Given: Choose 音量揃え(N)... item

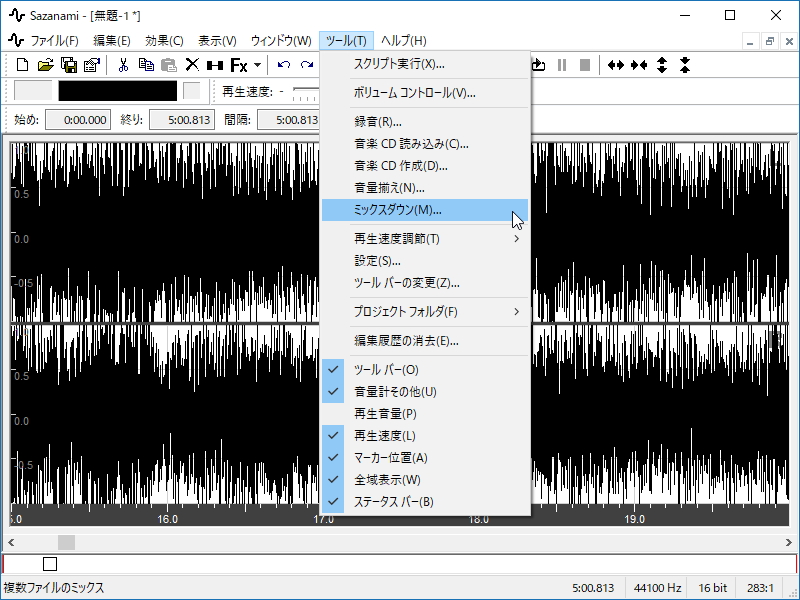Looking at the screenshot, I should (425, 188).
